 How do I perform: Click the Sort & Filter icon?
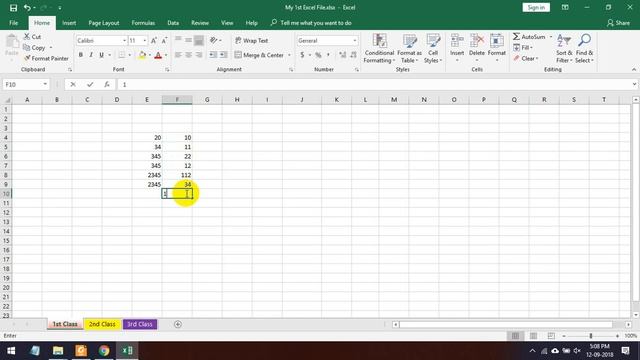tap(564, 41)
